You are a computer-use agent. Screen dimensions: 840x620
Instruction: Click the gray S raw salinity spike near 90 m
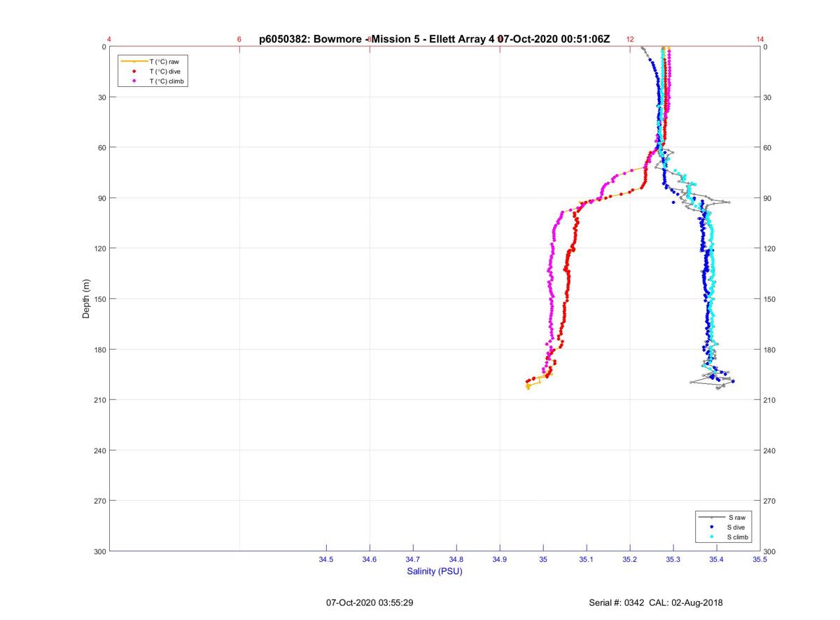(x=729, y=202)
